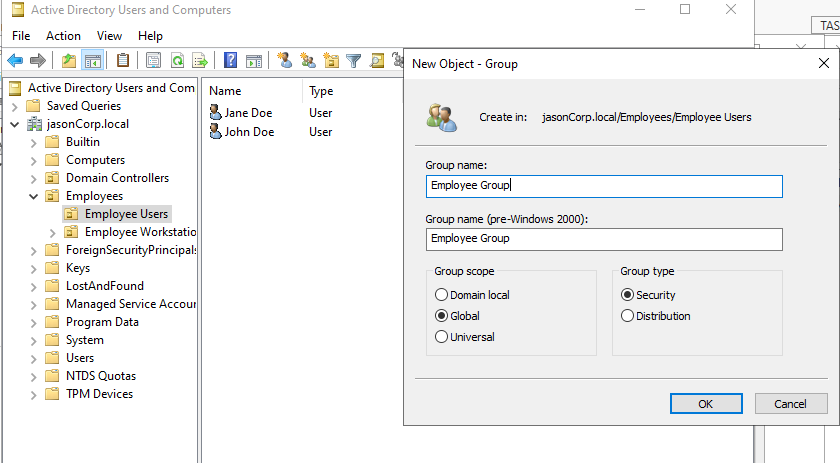Click the Refresh toolbar icon

[177, 61]
